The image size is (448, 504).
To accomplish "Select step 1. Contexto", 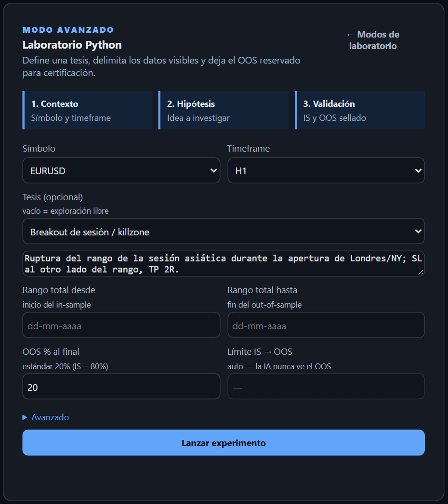I will point(88,110).
